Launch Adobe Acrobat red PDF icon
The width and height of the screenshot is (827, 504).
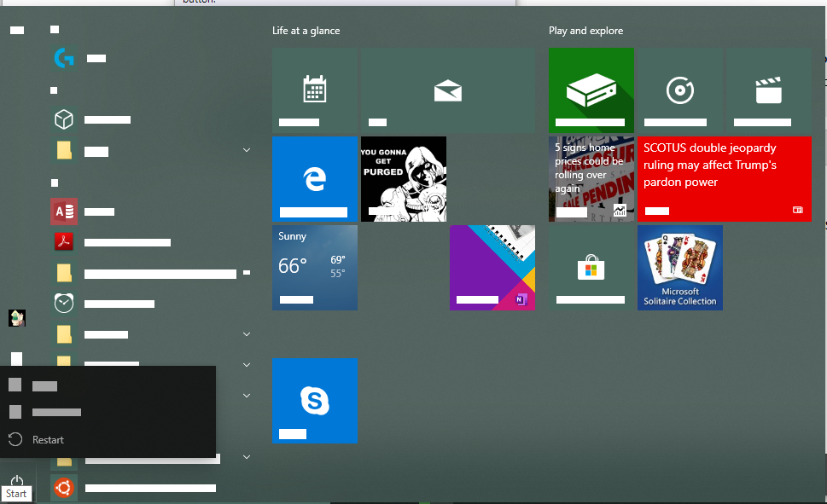(x=64, y=242)
